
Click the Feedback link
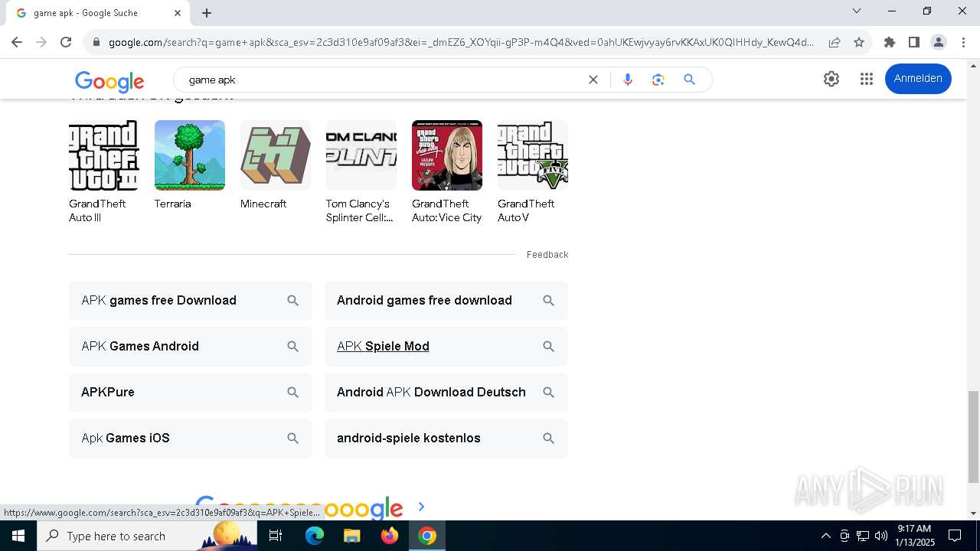coord(547,255)
